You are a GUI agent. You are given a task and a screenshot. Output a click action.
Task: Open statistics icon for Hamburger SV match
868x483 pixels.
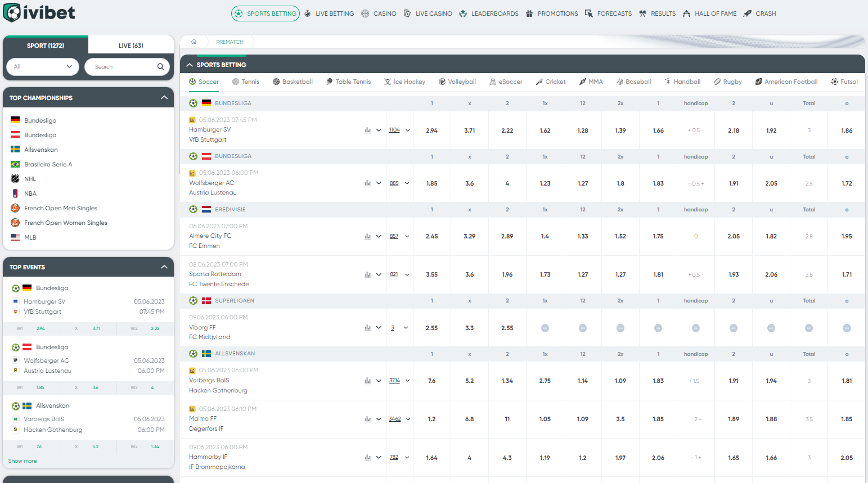[x=367, y=130]
